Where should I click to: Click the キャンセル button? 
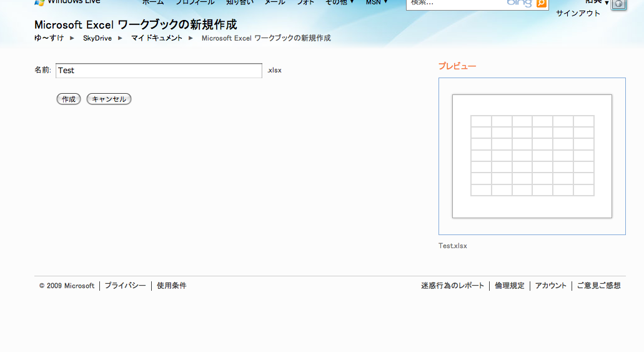point(109,99)
